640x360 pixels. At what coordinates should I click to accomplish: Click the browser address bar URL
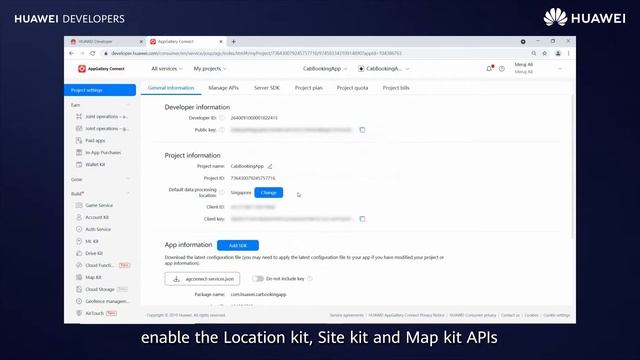pos(256,53)
